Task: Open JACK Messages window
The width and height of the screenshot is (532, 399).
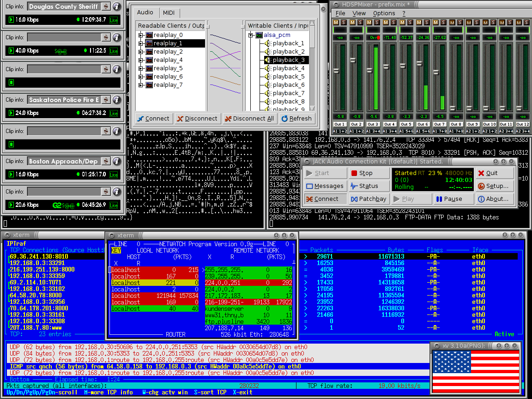Action: tap(325, 186)
